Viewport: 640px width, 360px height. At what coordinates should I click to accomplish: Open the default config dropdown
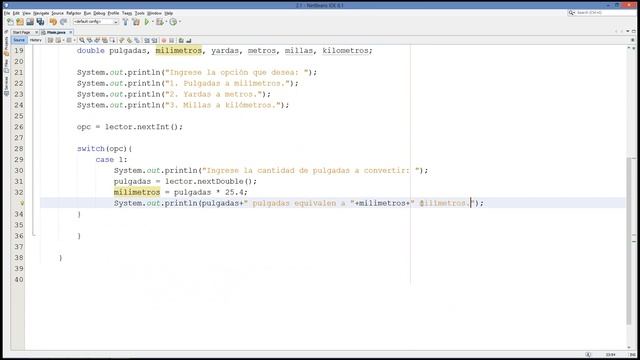click(96, 22)
